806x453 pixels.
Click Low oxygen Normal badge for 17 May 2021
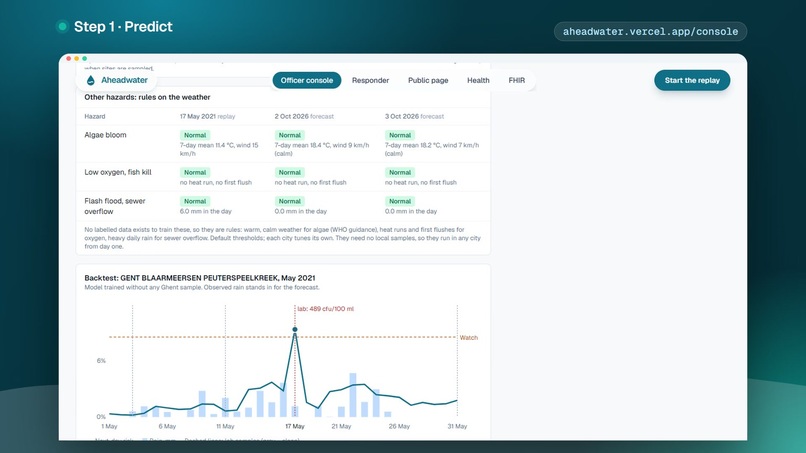coord(195,172)
